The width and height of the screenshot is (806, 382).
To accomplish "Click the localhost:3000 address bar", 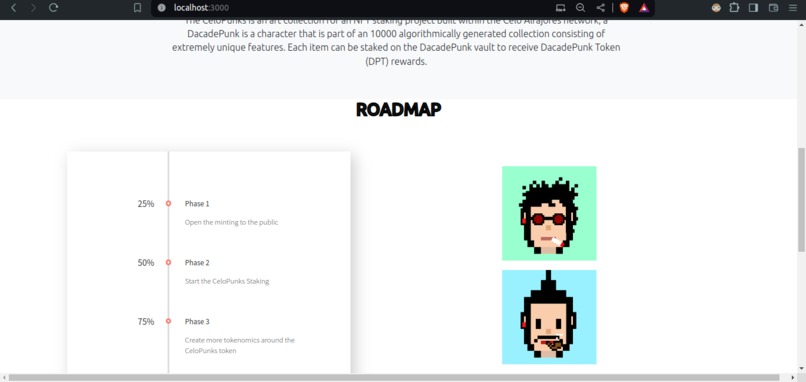I will pos(201,8).
